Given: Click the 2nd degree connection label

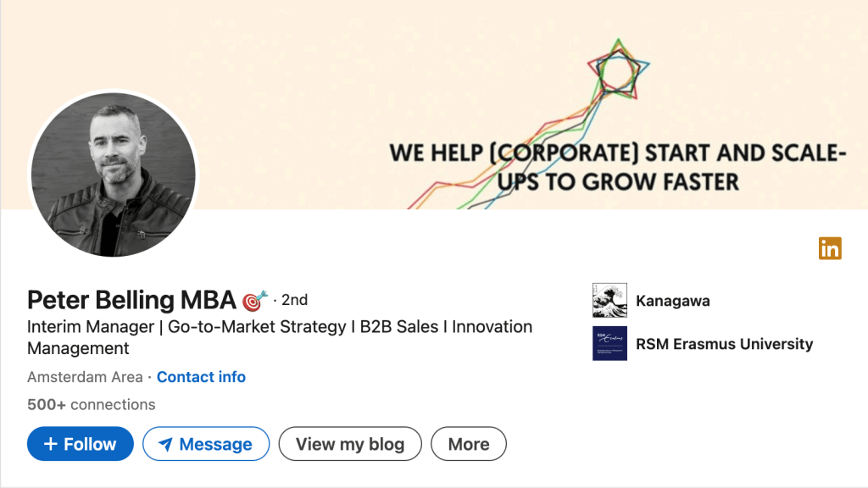Looking at the screenshot, I should (294, 300).
